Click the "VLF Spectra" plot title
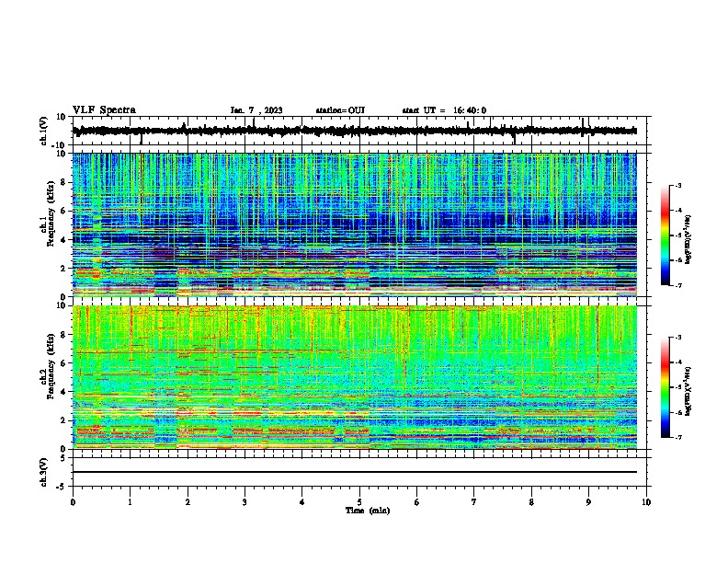 104,110
